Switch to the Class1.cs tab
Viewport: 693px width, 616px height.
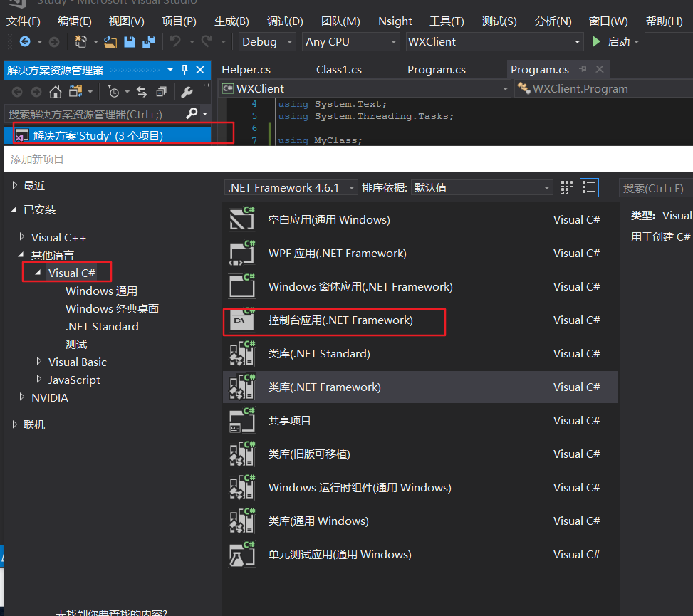pos(339,70)
